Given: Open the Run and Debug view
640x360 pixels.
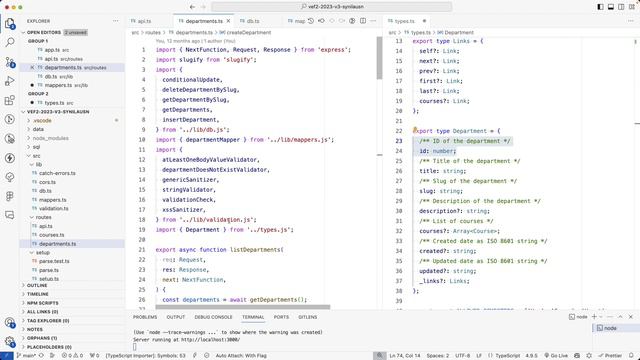Looking at the screenshot, I should click(x=10, y=81).
